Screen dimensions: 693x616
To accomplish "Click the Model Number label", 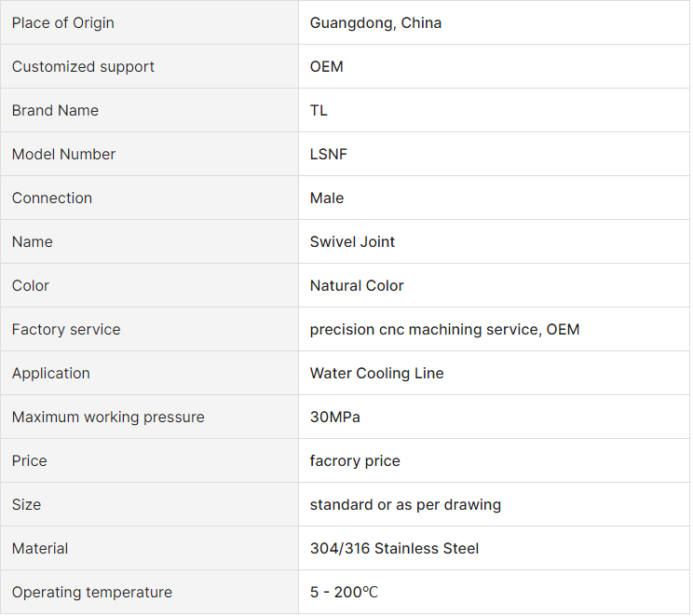I will point(63,155).
